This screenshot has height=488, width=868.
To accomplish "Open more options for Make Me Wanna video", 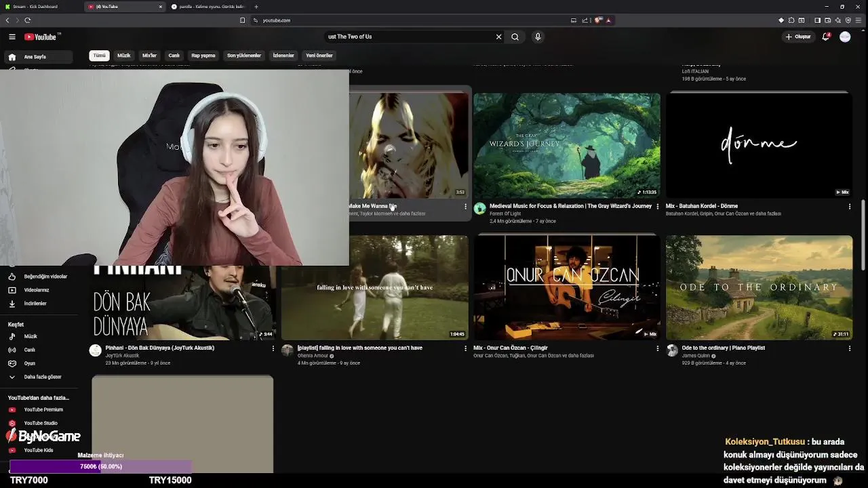I will tap(465, 206).
